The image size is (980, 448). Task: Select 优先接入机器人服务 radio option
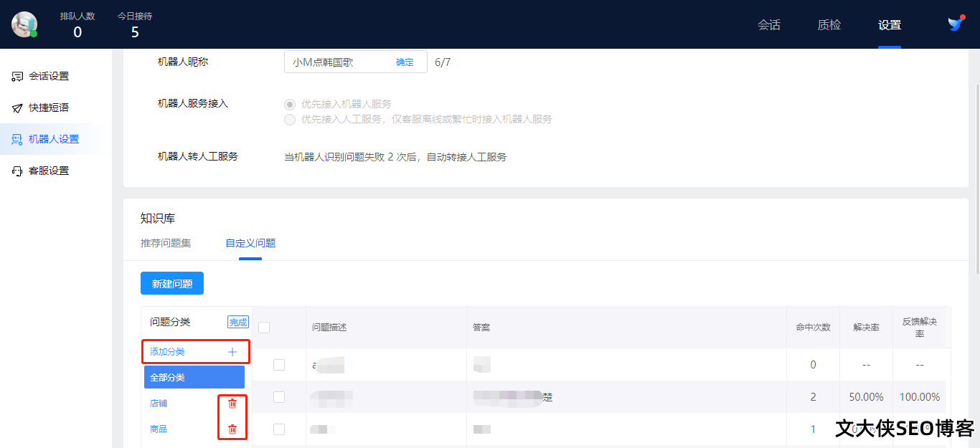[x=289, y=104]
